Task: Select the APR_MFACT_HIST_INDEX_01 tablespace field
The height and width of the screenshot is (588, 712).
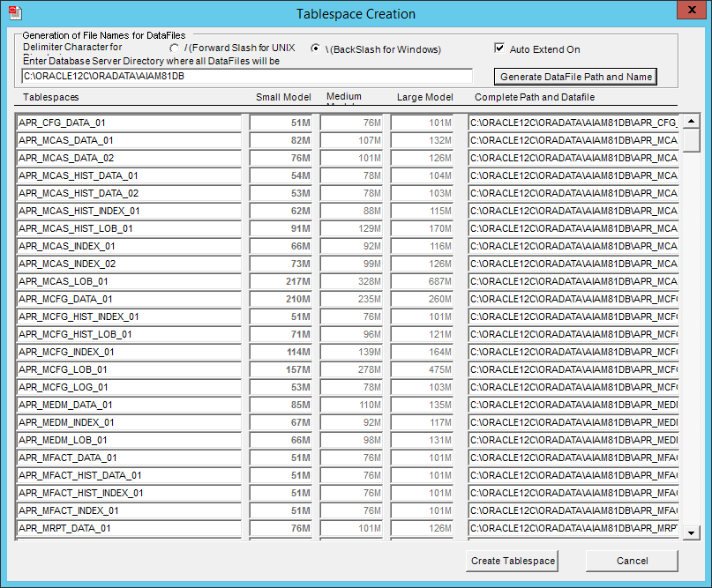Action: point(129,493)
